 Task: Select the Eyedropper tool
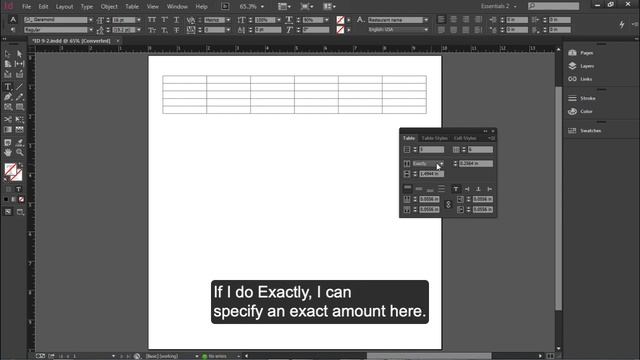[19, 142]
